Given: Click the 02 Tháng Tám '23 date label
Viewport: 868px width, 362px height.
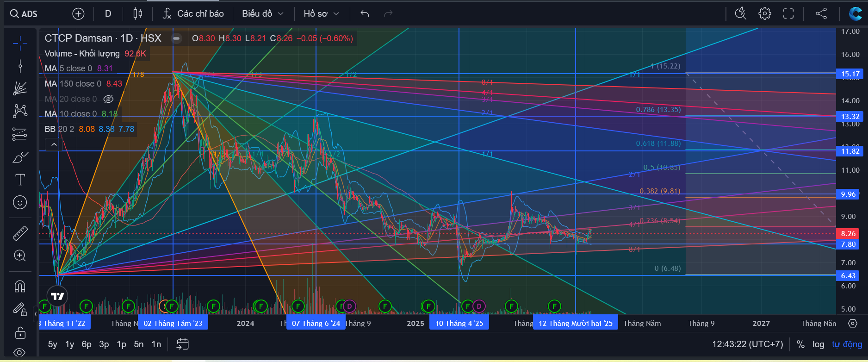Looking at the screenshot, I should pos(173,323).
